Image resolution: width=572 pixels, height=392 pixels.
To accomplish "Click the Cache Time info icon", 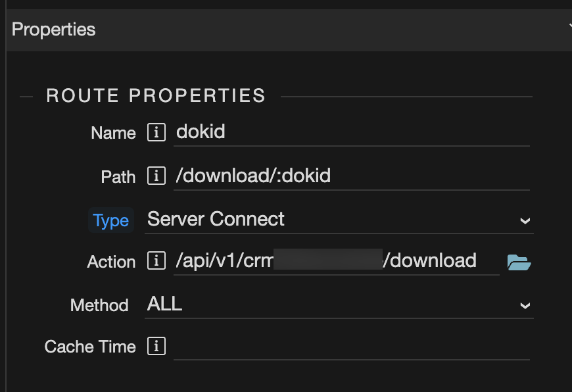I will coord(156,346).
